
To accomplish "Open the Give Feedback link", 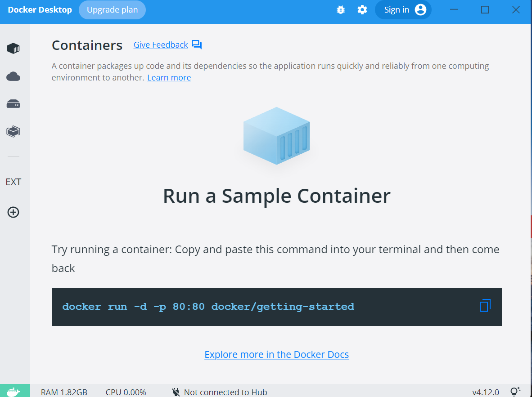I will (x=161, y=45).
